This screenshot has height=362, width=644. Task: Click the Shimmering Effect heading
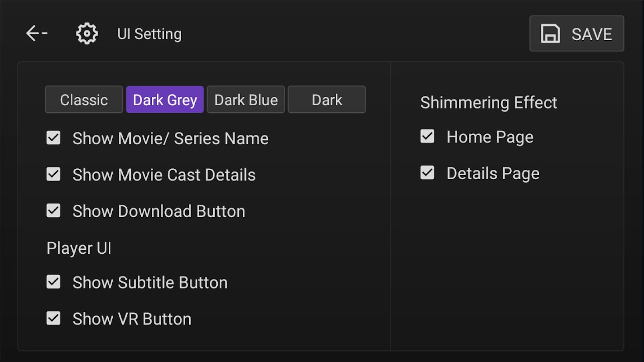tap(488, 103)
